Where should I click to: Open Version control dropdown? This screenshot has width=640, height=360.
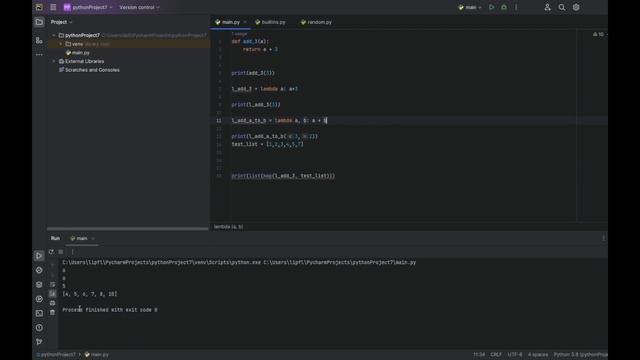click(x=139, y=7)
